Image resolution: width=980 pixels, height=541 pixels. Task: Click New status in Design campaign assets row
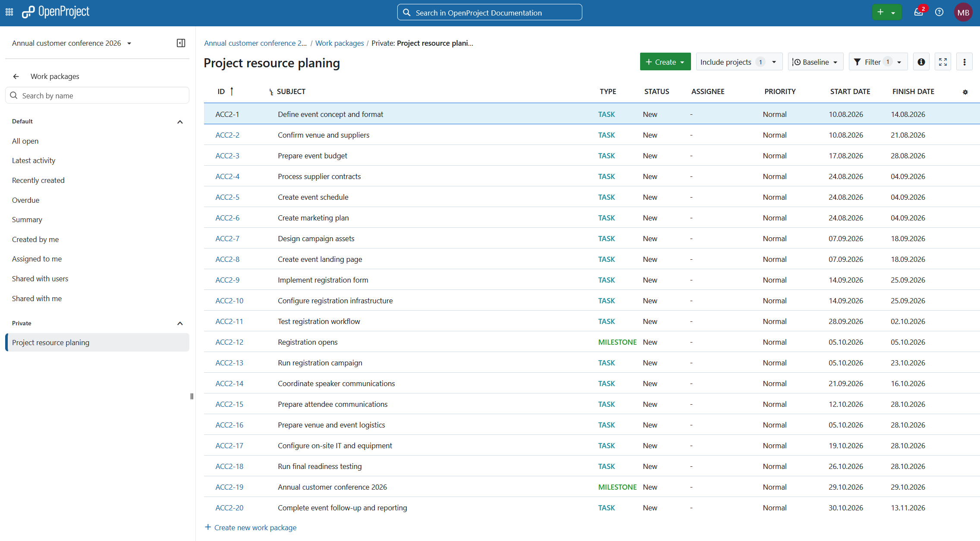pos(650,239)
